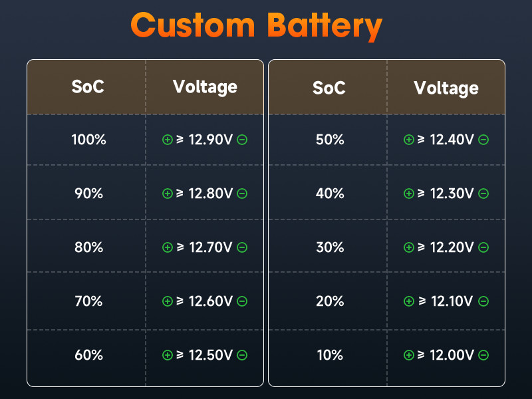Decrease the 80% voltage with minus icon
532x399 pixels.
click(243, 247)
